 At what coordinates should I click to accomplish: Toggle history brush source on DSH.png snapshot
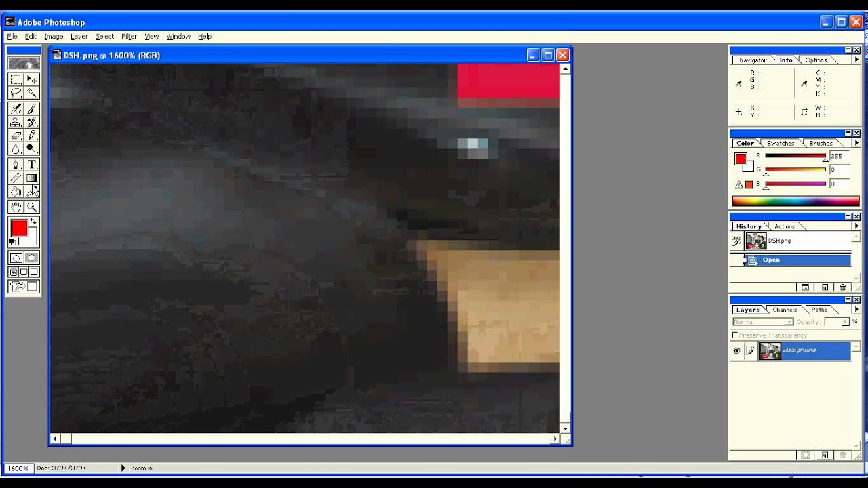pos(736,241)
